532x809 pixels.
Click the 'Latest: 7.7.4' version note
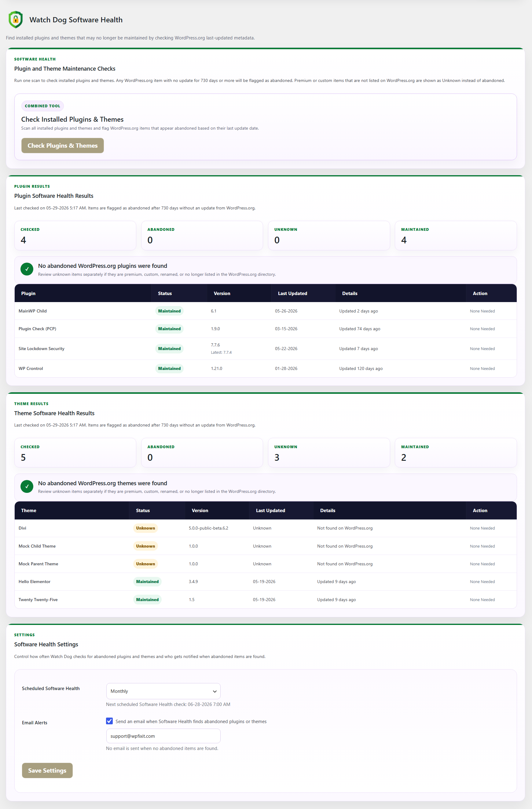point(221,353)
